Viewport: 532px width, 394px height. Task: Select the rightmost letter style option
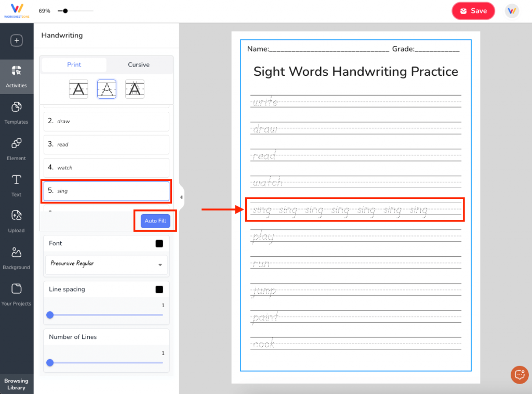click(x=135, y=89)
